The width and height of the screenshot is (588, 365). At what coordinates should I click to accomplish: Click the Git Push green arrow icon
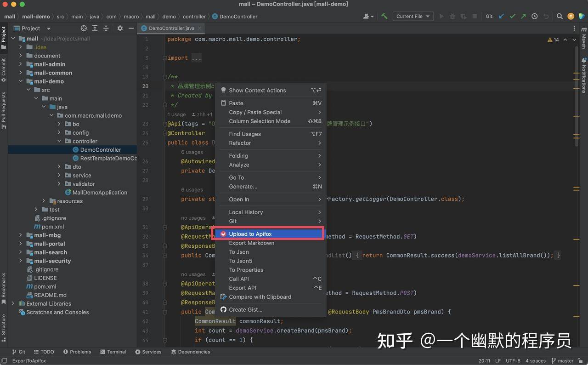point(523,16)
